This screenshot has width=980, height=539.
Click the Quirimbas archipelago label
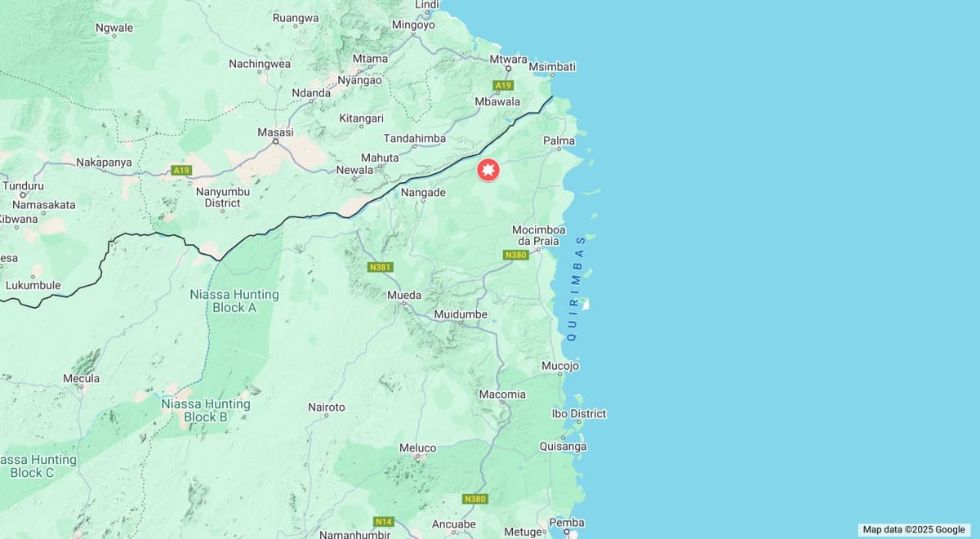click(x=577, y=288)
